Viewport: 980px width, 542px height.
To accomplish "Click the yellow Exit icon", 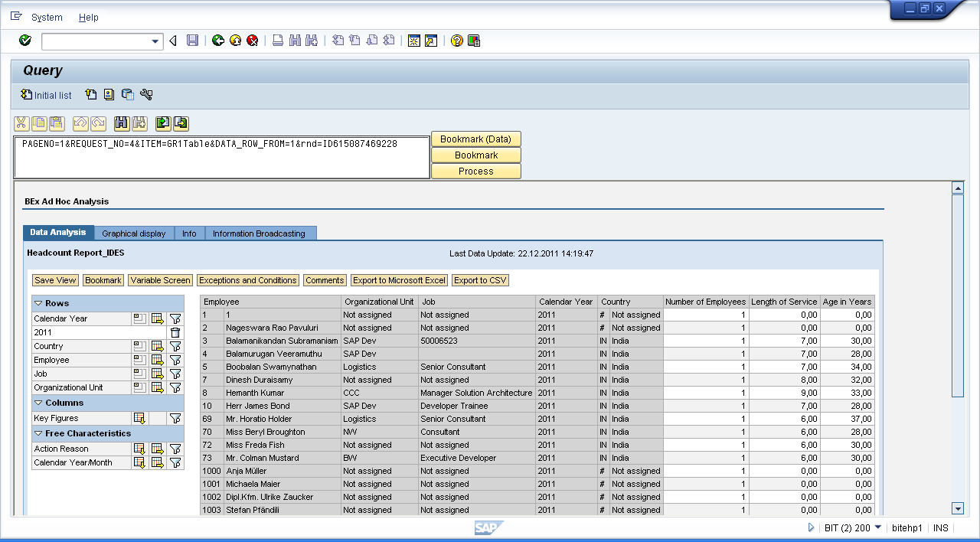I will coord(235,41).
